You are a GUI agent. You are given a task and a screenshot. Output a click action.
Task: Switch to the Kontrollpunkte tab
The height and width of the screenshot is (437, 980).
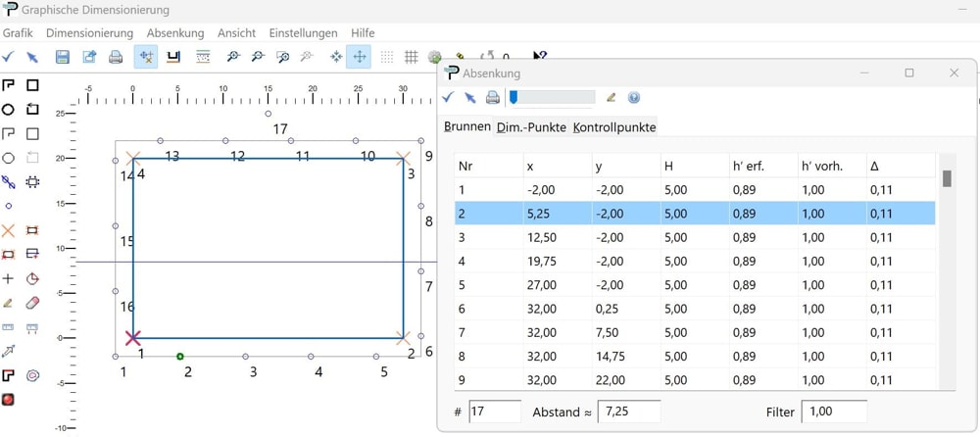click(x=614, y=127)
